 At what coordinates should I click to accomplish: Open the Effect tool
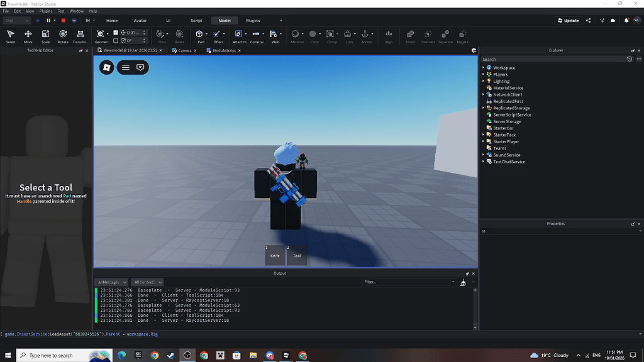218,36
